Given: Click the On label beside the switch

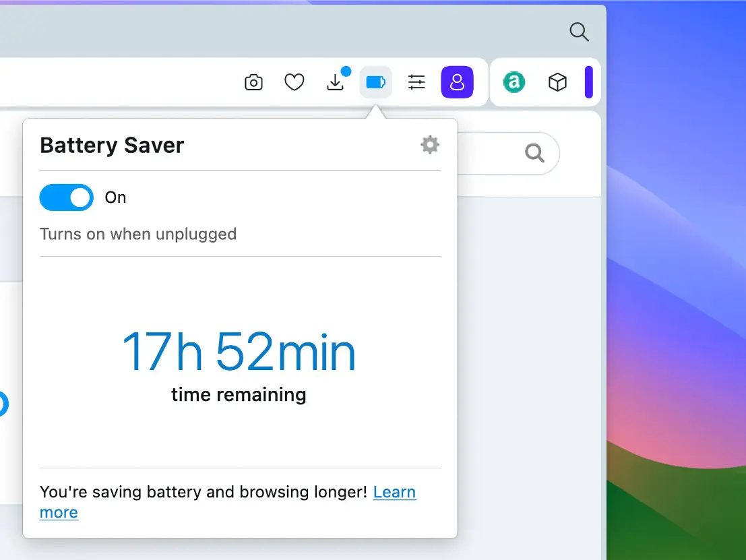Looking at the screenshot, I should pyautogui.click(x=115, y=197).
